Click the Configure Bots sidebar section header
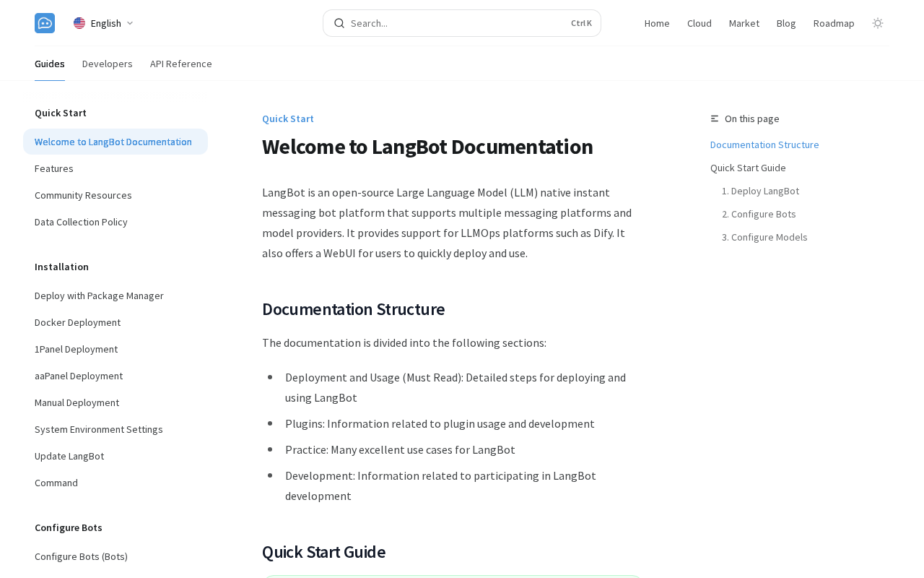This screenshot has height=578, width=924. click(x=69, y=527)
